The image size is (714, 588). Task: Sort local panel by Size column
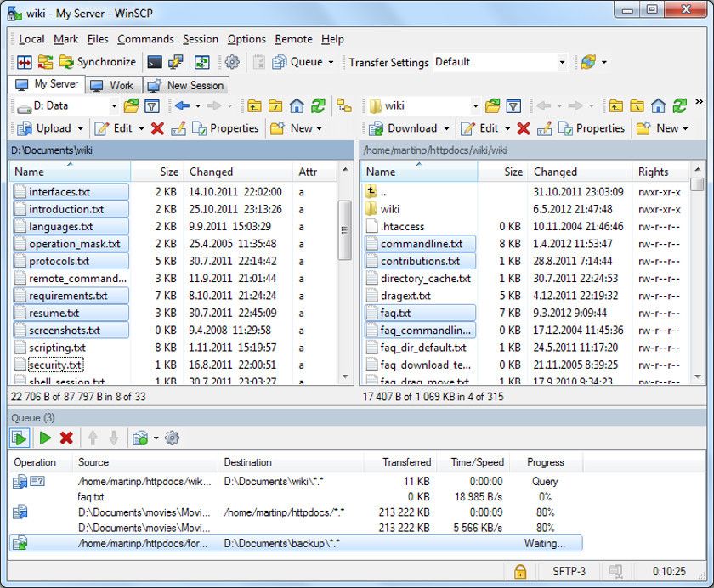click(157, 172)
